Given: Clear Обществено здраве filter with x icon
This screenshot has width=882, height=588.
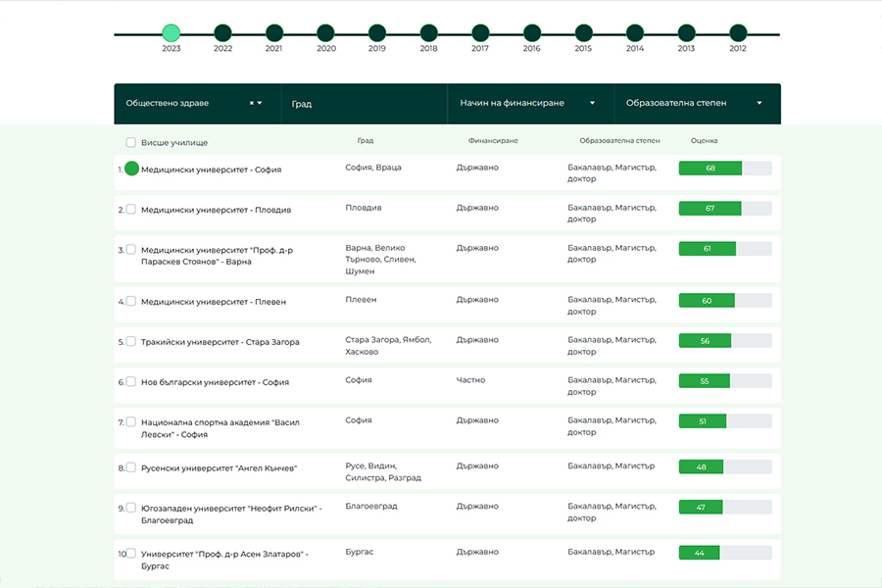Looking at the screenshot, I should click(252, 103).
